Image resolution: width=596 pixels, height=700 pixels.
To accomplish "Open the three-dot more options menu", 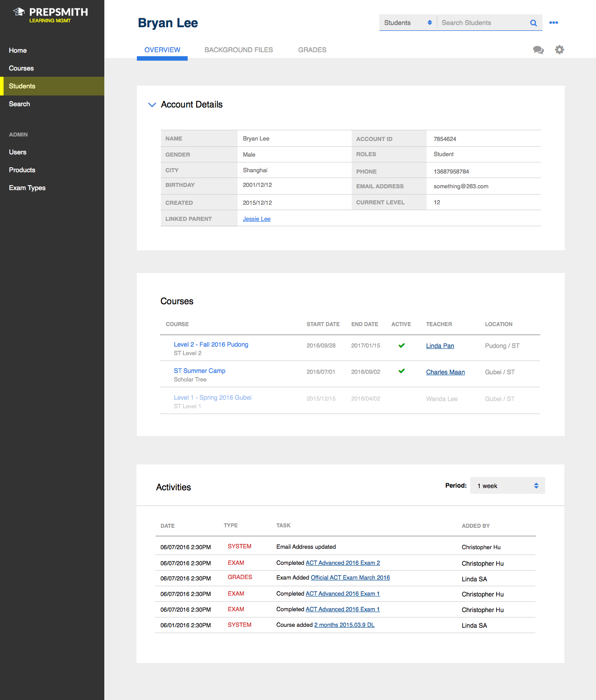I will [554, 23].
